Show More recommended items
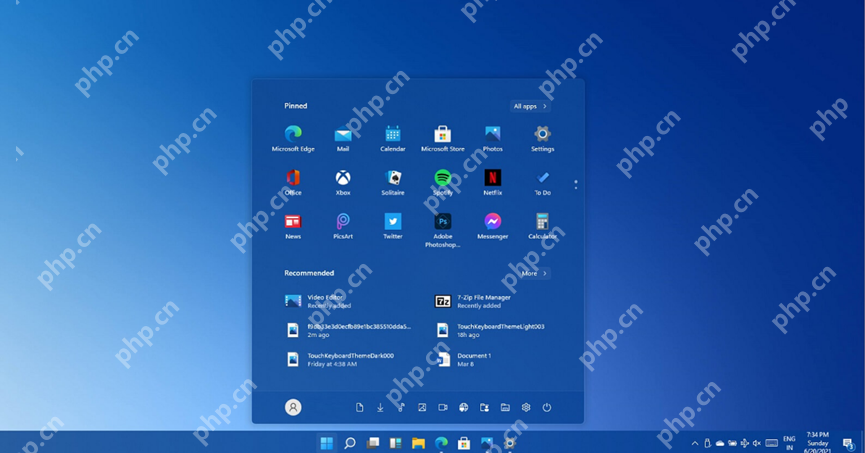The image size is (865, 453). pyautogui.click(x=534, y=273)
